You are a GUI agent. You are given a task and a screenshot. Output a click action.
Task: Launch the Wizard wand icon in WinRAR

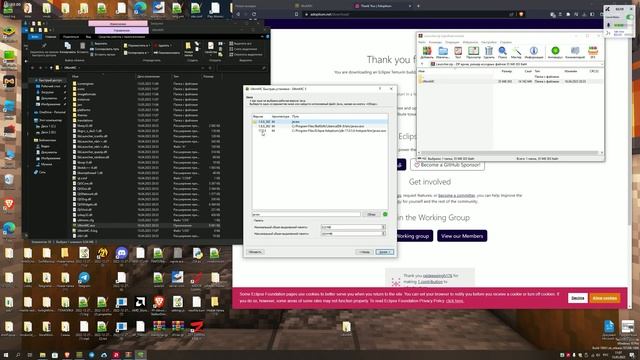(516, 52)
